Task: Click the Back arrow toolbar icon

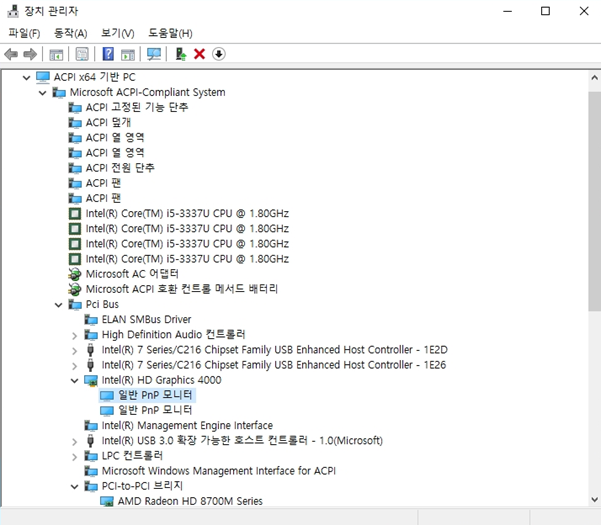Action: coord(11,54)
